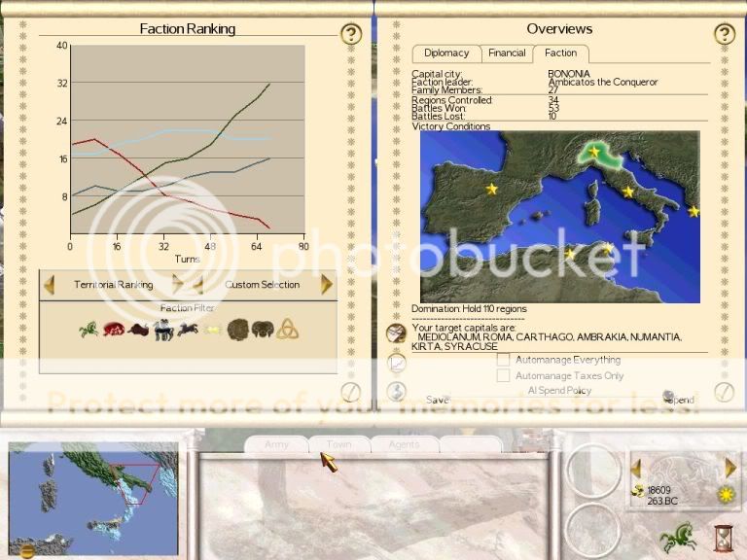Open the faction overview green horse button
The width and height of the screenshot is (747, 560).
677,536
